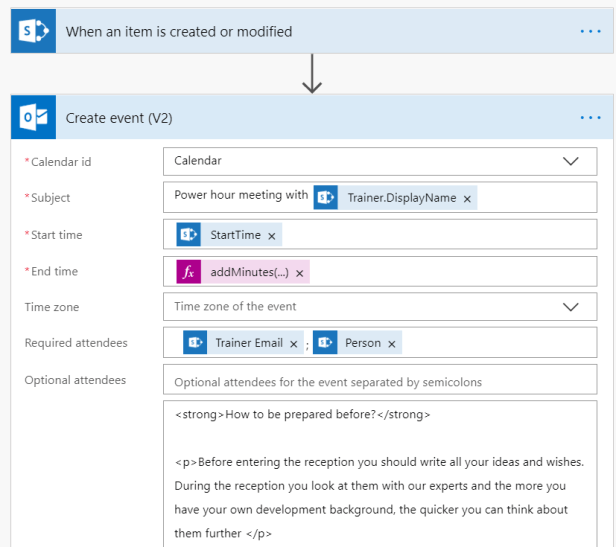This screenshot has height=547, width=616.
Task: Open Create event (V2) ellipsis menu
Action: coord(590,118)
